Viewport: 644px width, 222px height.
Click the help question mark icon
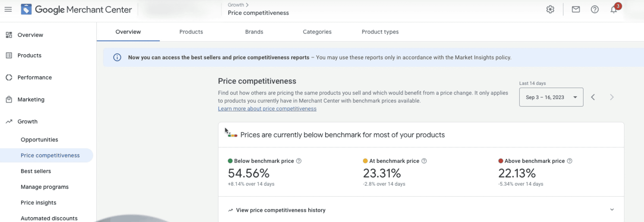coord(594,9)
